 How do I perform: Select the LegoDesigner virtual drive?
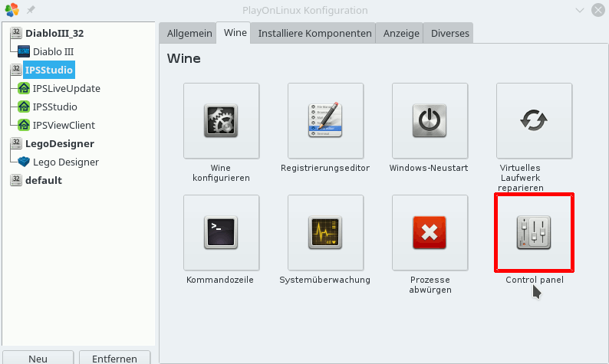click(60, 143)
